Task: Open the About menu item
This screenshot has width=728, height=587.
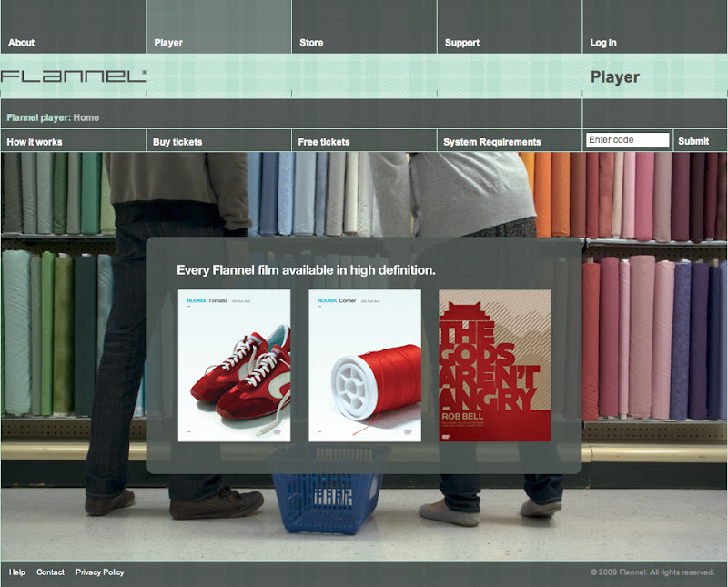Action: [21, 43]
